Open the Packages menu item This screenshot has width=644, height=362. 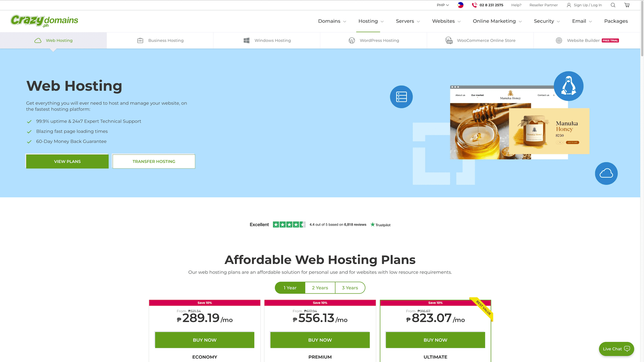click(x=616, y=21)
